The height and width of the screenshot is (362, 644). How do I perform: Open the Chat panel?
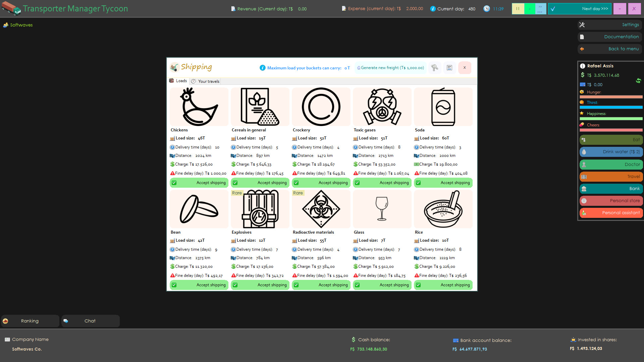point(90,321)
